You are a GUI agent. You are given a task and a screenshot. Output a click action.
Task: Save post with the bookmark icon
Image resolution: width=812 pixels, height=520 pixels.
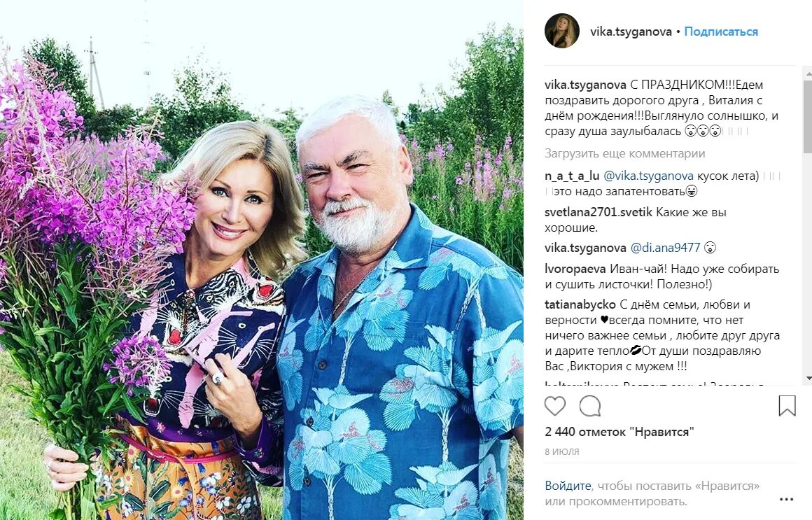click(x=787, y=406)
